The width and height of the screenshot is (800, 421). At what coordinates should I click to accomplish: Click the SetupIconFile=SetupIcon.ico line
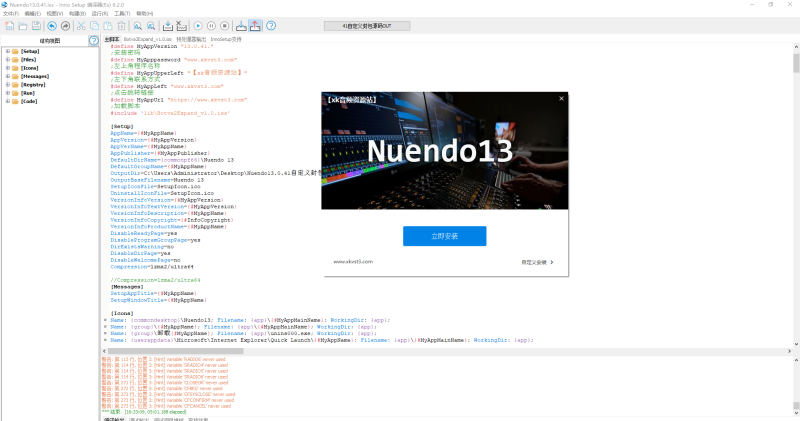pyautogui.click(x=156, y=187)
